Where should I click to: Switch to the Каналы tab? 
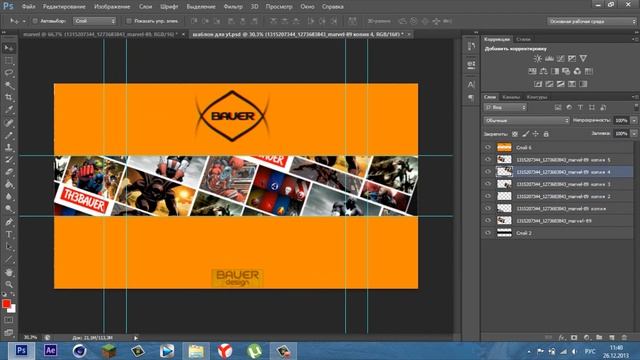(511, 97)
